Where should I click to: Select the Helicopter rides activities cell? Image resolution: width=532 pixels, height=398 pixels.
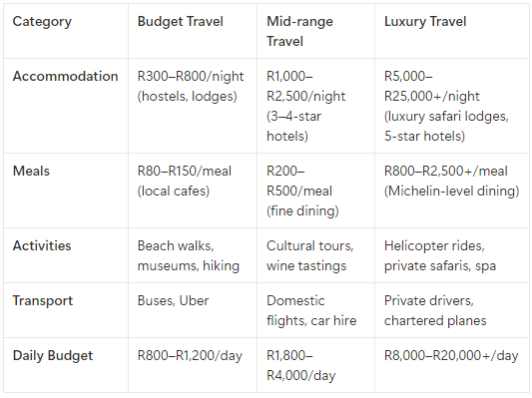[x=452, y=255]
